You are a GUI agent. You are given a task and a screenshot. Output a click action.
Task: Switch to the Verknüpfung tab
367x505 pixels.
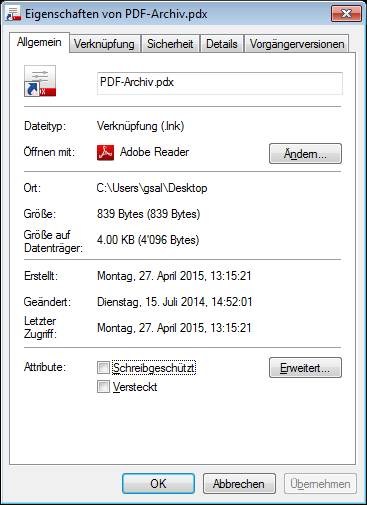point(104,44)
